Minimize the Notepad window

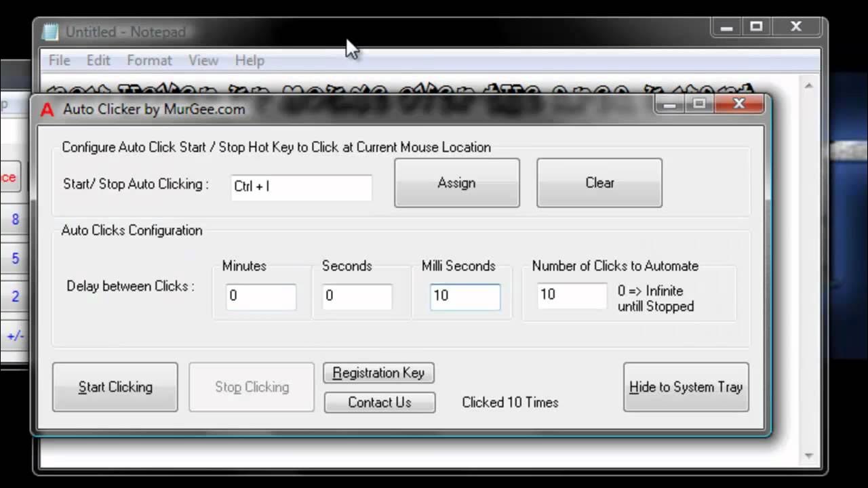727,27
